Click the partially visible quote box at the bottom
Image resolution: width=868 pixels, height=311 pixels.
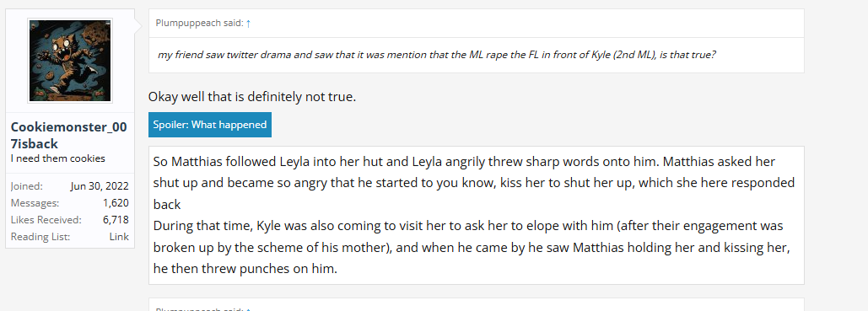(x=476, y=304)
